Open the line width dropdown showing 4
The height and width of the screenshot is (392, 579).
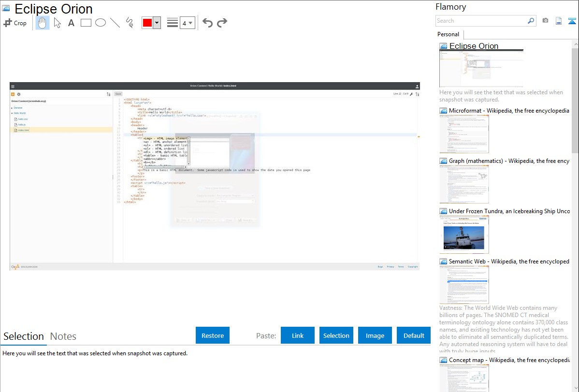tap(187, 23)
